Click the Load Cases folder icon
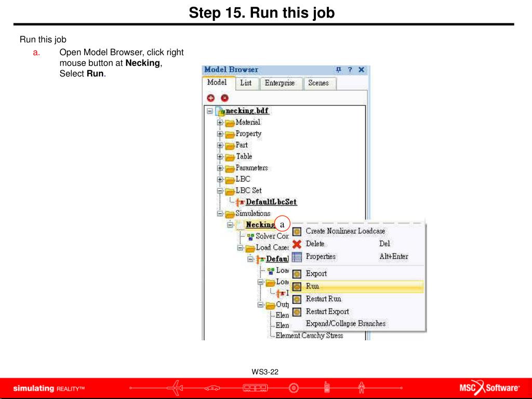The image size is (532, 399). point(250,248)
